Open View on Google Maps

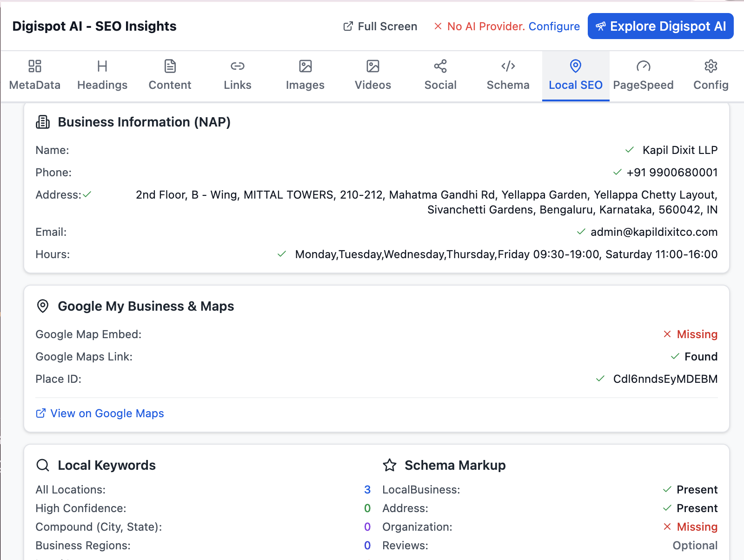pos(100,413)
